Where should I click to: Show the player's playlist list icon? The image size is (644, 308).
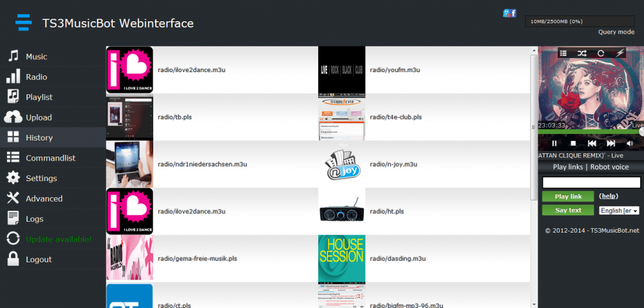tap(563, 53)
